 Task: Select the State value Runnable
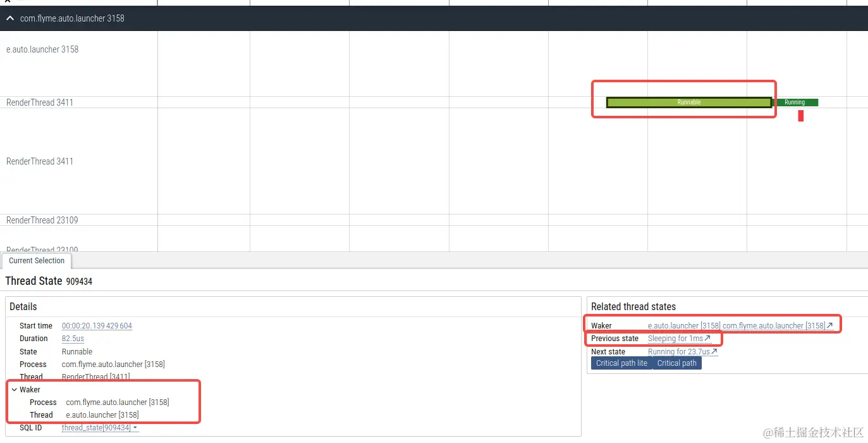77,352
